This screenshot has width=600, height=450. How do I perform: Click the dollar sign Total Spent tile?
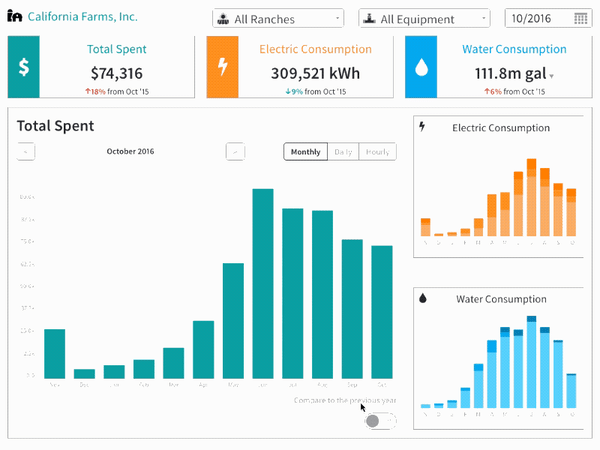[24, 67]
